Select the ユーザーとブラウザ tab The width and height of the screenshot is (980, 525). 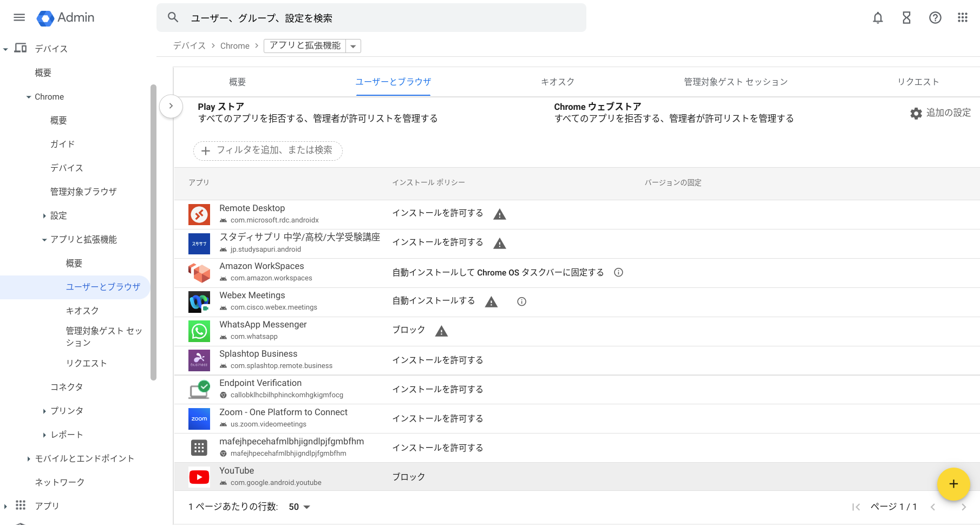pos(393,82)
